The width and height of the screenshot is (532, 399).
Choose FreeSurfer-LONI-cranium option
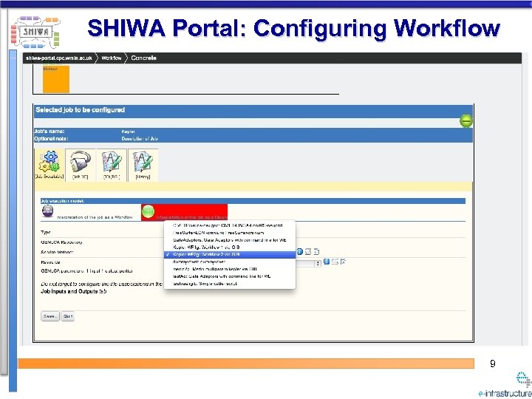click(229, 233)
